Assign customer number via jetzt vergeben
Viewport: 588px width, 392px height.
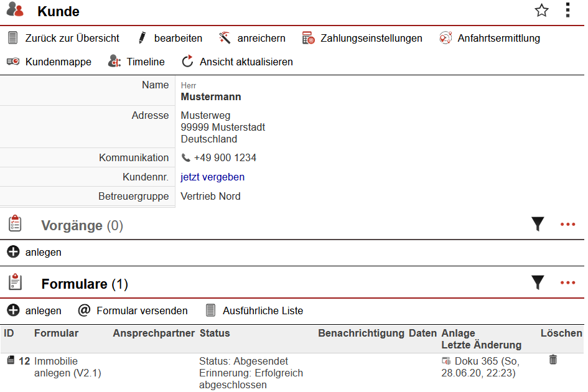pyautogui.click(x=212, y=177)
